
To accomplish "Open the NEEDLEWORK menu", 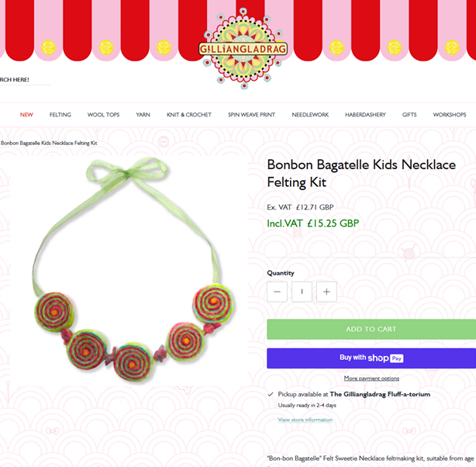I will (x=310, y=115).
